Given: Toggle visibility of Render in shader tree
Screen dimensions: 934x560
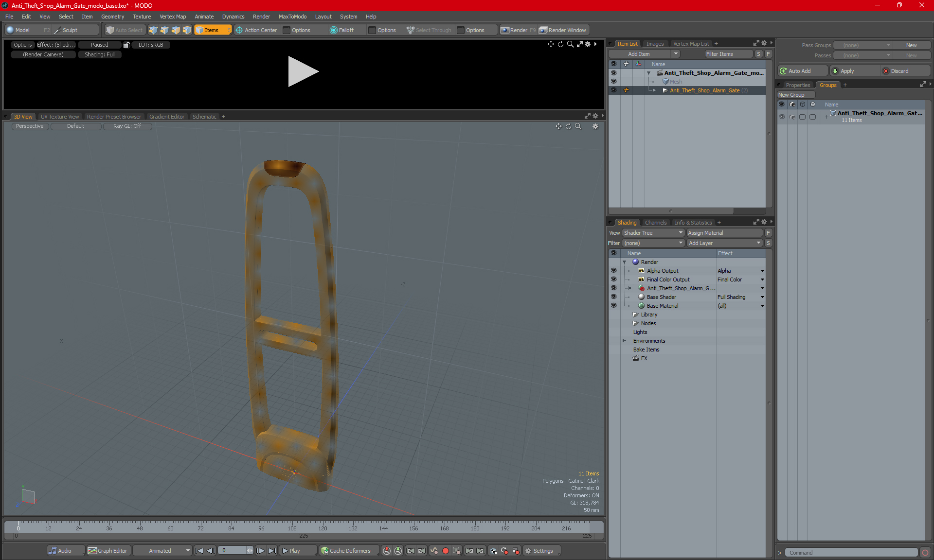Looking at the screenshot, I should pos(614,262).
